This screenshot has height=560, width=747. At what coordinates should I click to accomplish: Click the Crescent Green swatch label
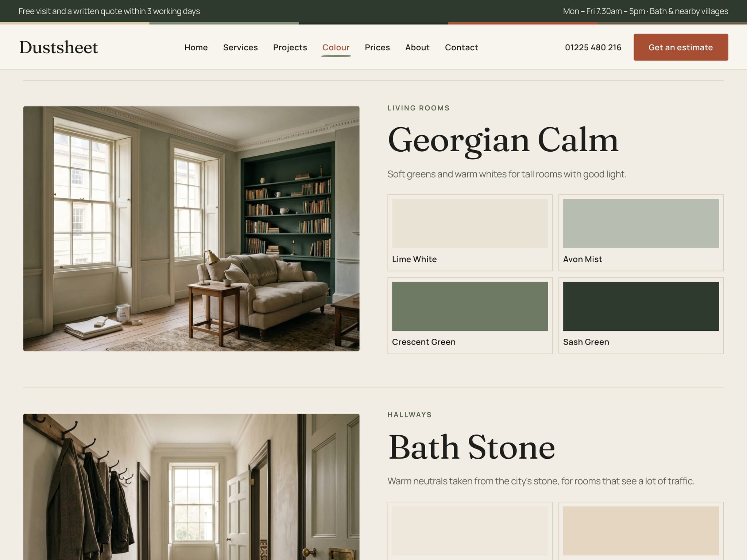click(x=423, y=342)
